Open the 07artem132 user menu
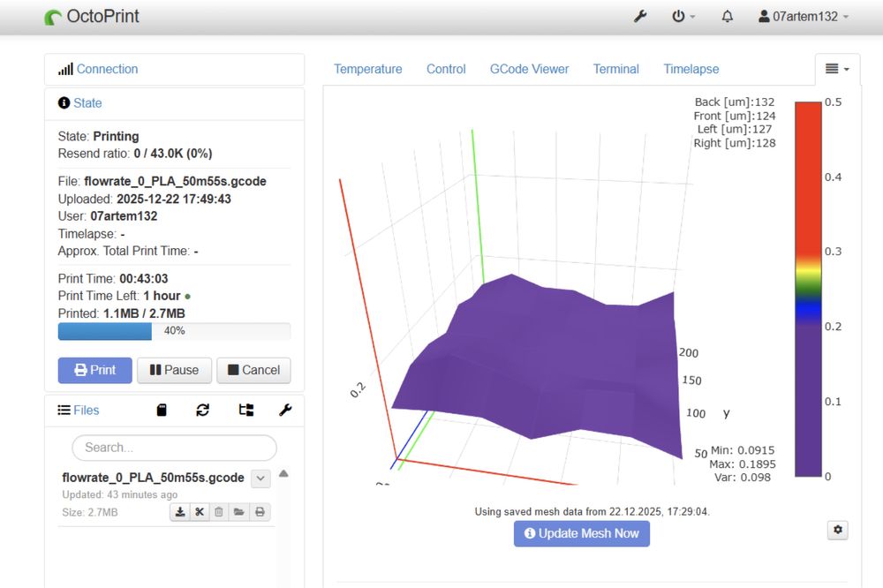Image resolution: width=883 pixels, height=588 pixels. tap(804, 16)
